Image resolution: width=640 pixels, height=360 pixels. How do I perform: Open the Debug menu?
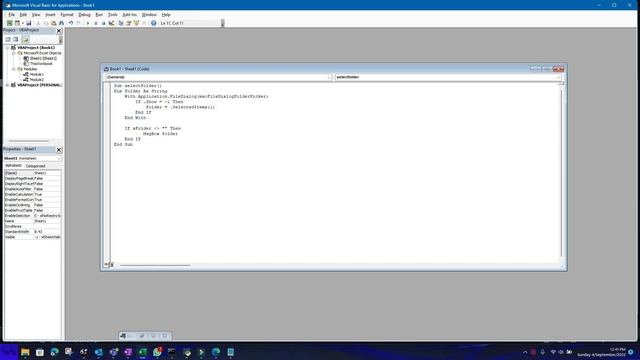(x=84, y=15)
